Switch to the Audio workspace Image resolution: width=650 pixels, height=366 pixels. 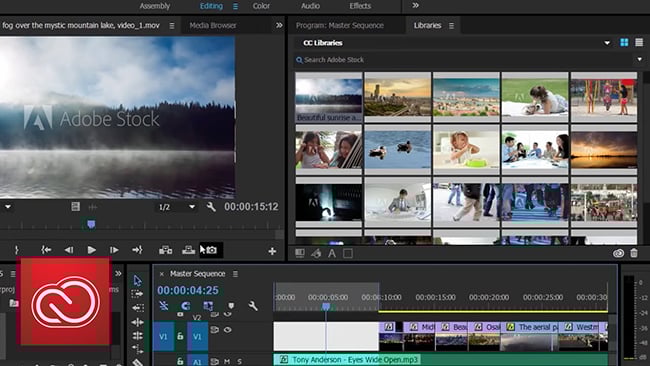310,6
